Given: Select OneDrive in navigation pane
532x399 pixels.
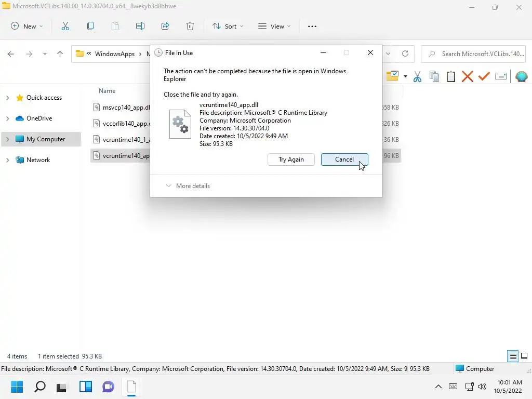Looking at the screenshot, I should (x=39, y=118).
